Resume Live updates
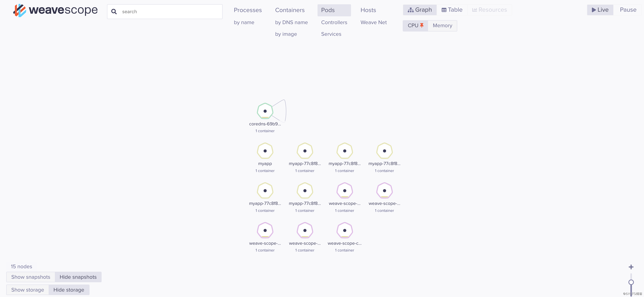 coord(600,10)
